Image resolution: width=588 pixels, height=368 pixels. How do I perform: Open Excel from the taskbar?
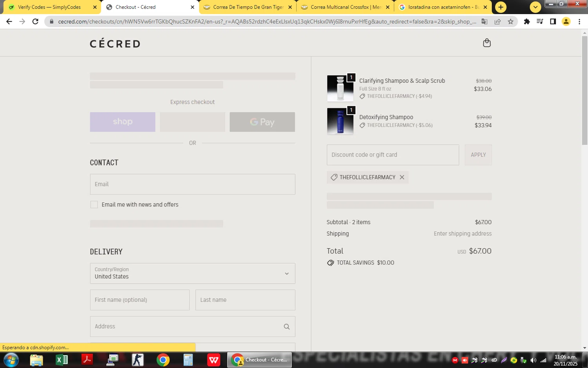tap(62, 360)
